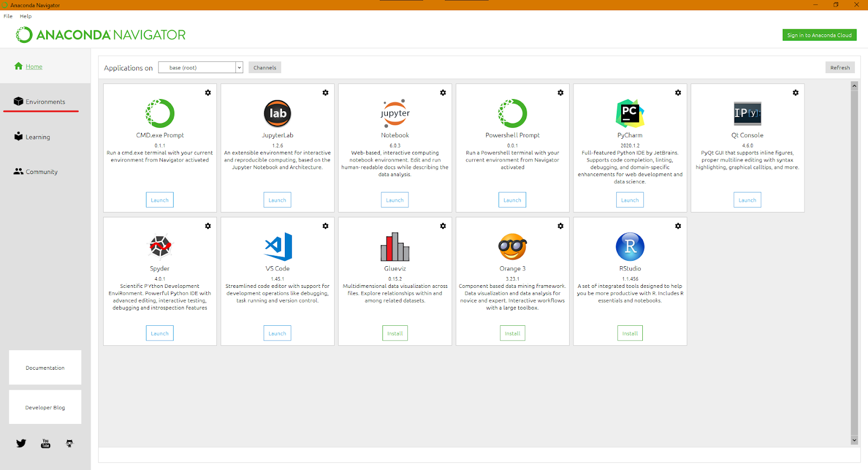Click the Channels button
The width and height of the screenshot is (868, 470).
click(x=265, y=67)
